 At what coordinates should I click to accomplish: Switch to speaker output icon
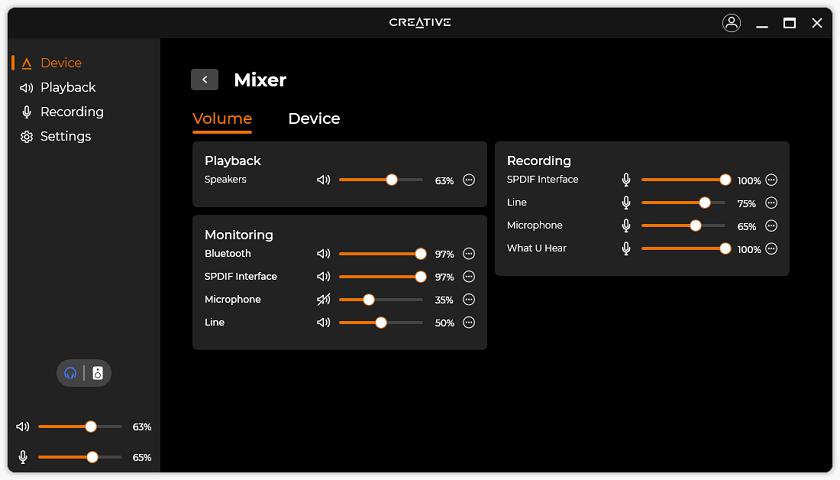98,373
